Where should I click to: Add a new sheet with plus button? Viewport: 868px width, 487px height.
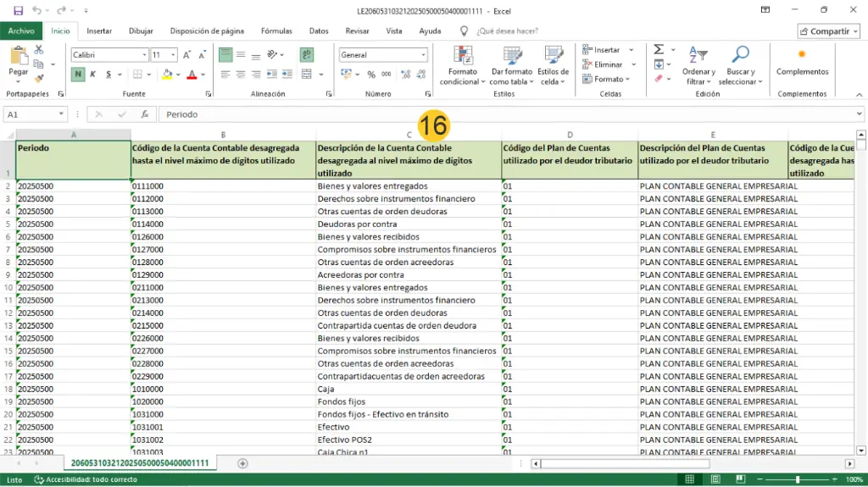(x=242, y=463)
